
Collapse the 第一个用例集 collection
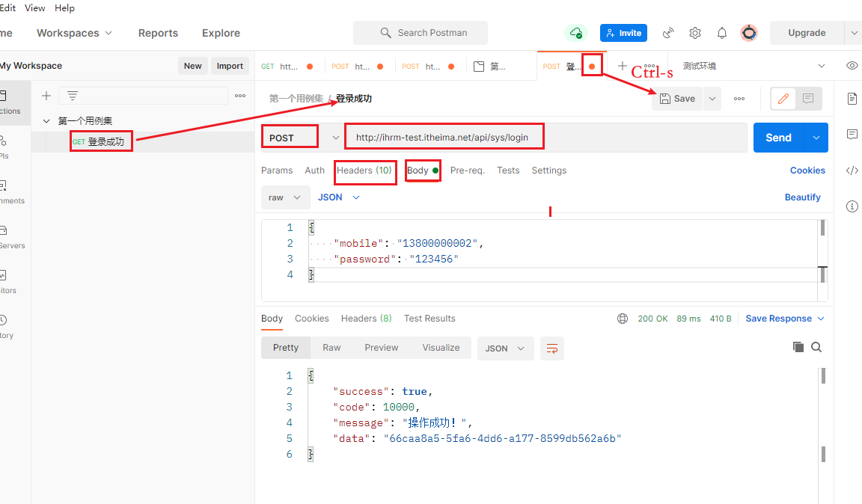pos(46,121)
